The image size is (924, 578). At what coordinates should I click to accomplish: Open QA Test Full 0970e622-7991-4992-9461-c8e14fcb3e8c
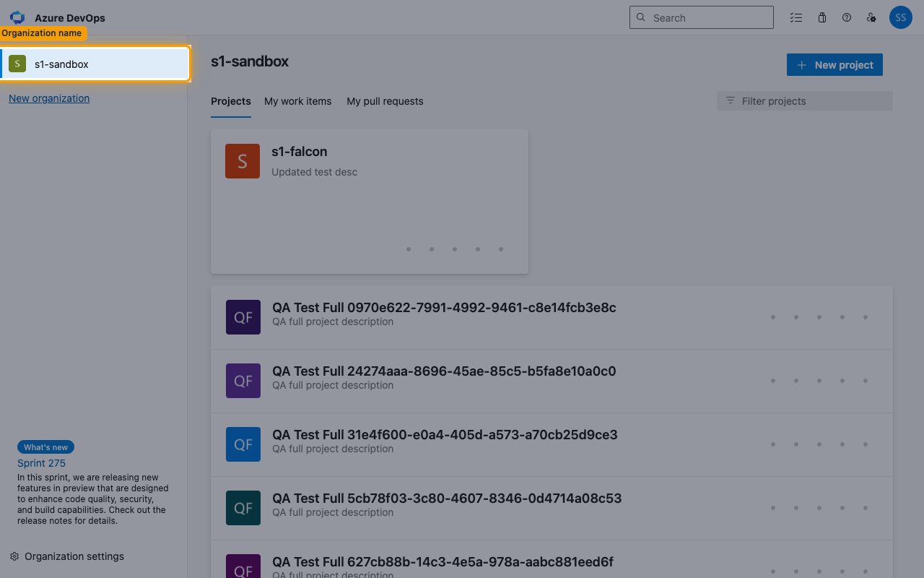pos(444,308)
